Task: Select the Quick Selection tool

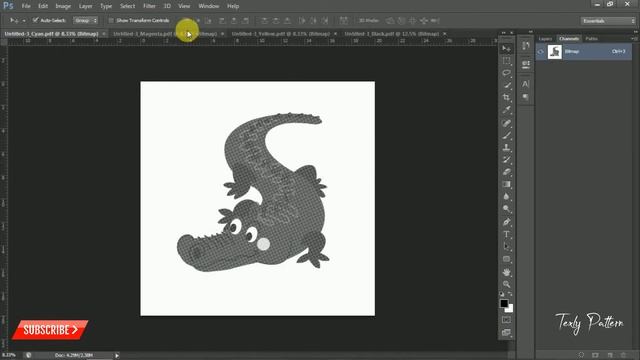Action: [506, 85]
